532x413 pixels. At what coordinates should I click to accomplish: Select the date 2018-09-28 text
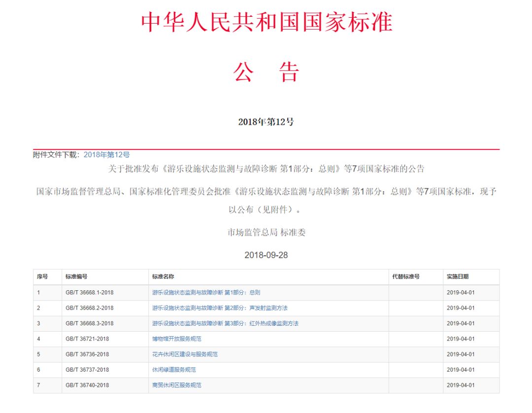266,255
